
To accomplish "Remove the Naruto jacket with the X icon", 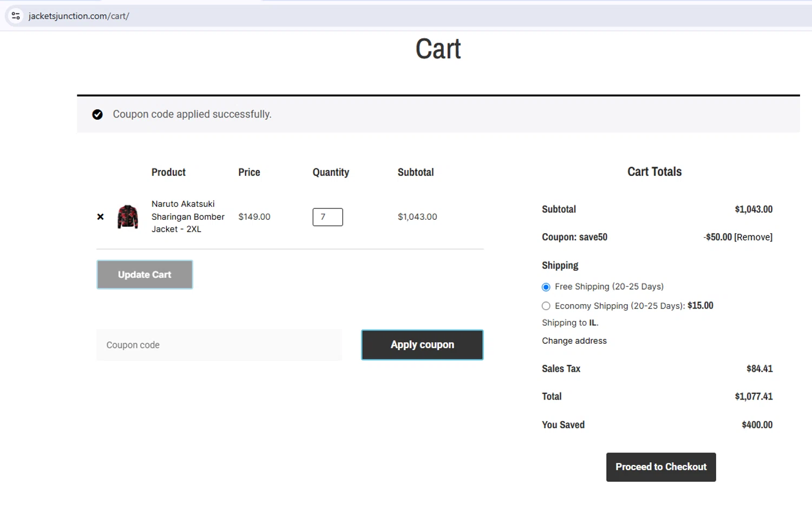I will [100, 217].
